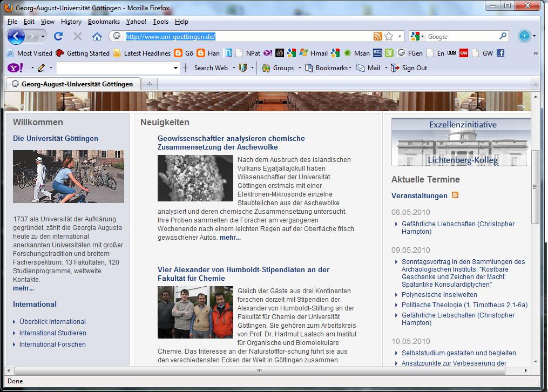Image resolution: width=548 pixels, height=392 pixels.
Task: Open the International Studieren link
Action: 52,333
